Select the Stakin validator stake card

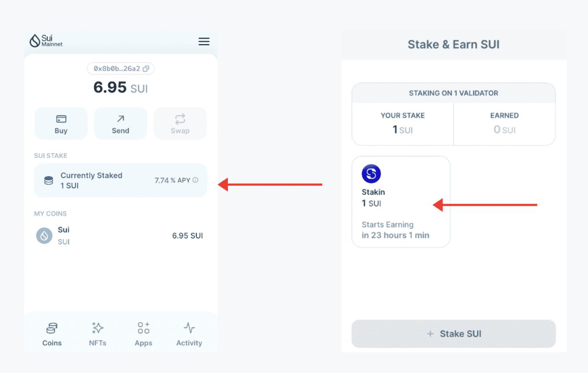coord(401,202)
